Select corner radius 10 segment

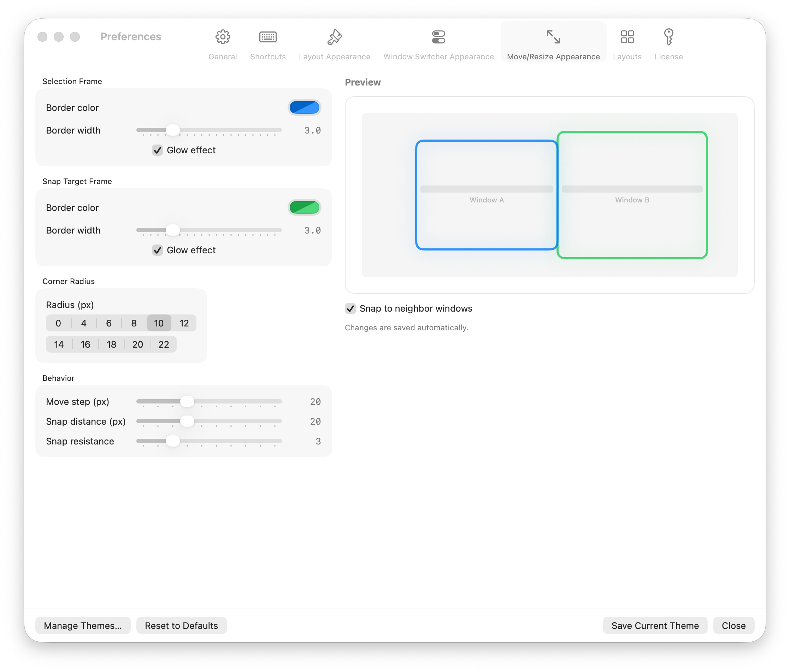point(159,323)
